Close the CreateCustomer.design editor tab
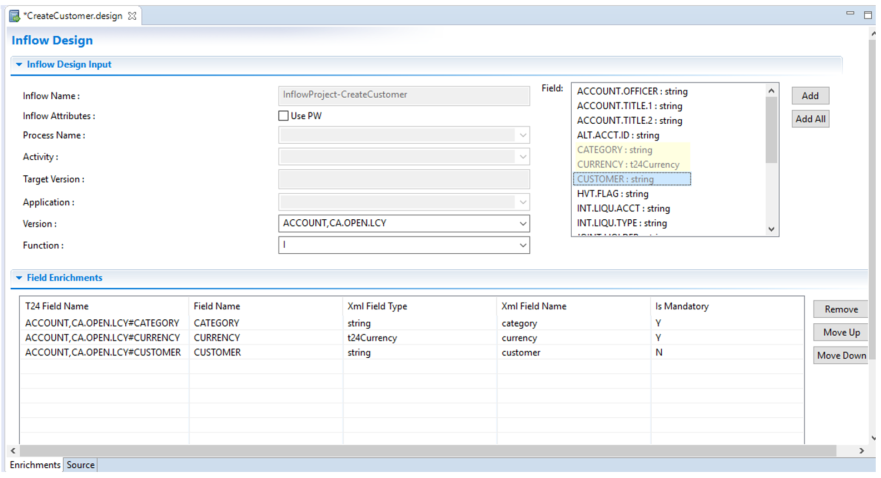Screen dimensions: 881x478 (x=132, y=16)
